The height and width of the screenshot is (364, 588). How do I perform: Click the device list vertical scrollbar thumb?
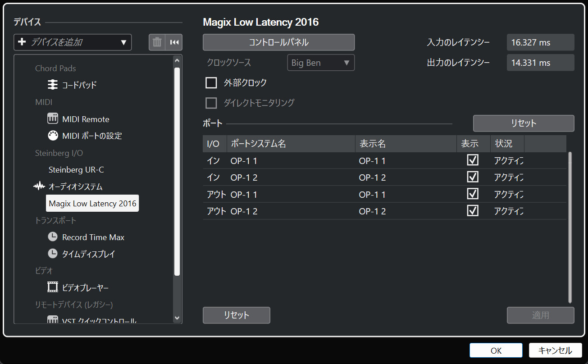[177, 171]
